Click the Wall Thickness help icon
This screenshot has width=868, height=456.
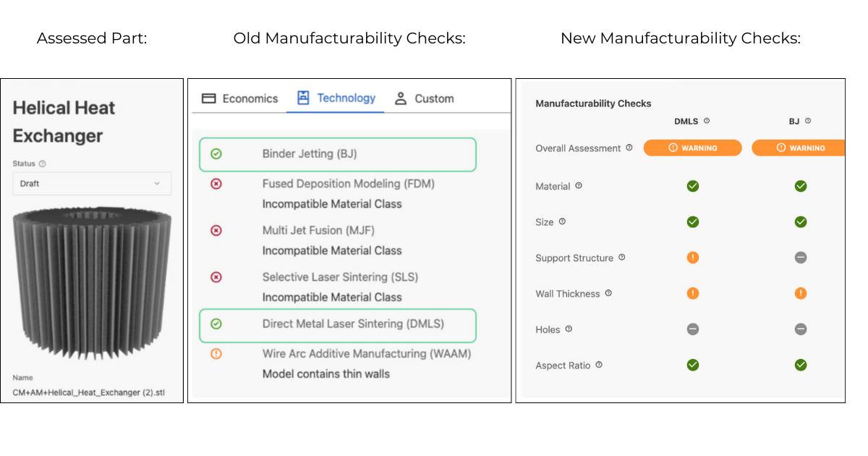tap(608, 293)
